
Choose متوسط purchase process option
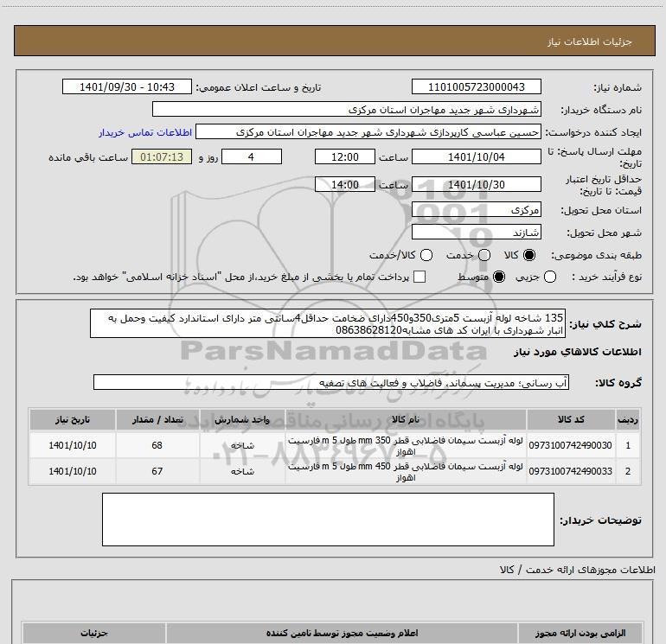pyautogui.click(x=499, y=277)
